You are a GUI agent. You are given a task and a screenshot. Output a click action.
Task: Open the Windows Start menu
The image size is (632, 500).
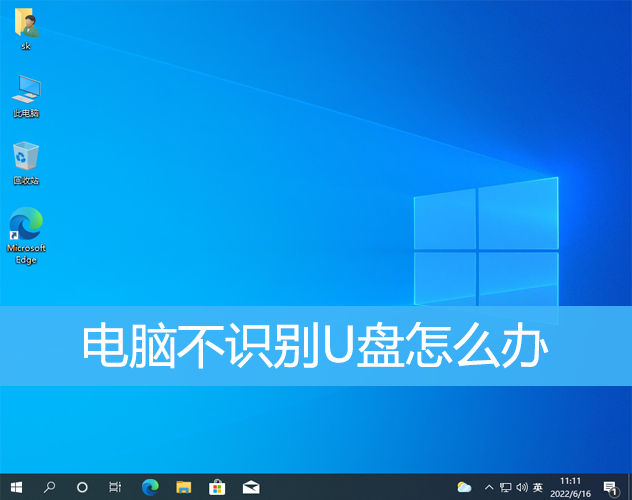[16, 487]
